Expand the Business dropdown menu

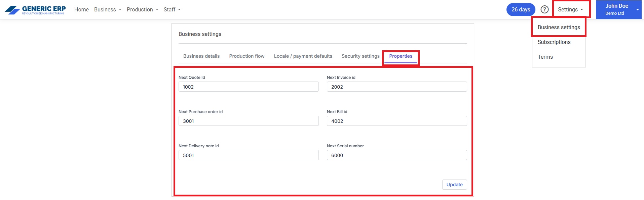pos(108,9)
